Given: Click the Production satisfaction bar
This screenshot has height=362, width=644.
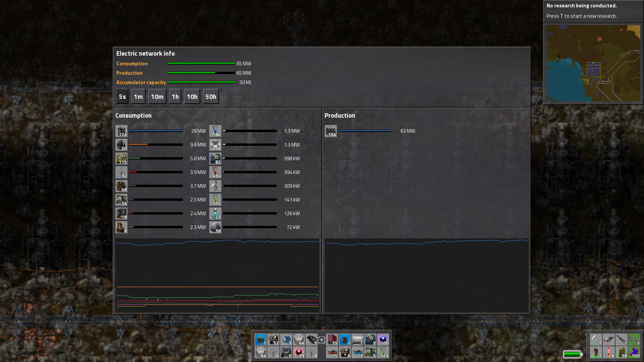Looking at the screenshot, I should (x=201, y=73).
